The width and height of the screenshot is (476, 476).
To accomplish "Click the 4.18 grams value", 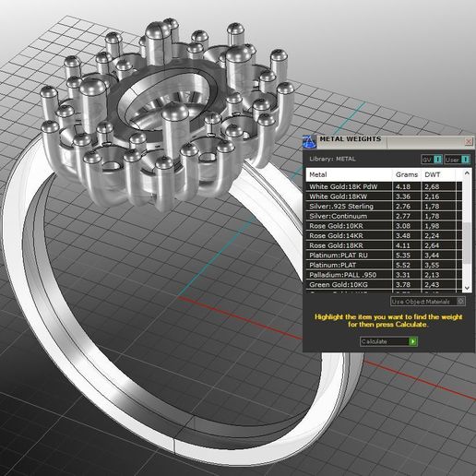I will point(403,186).
